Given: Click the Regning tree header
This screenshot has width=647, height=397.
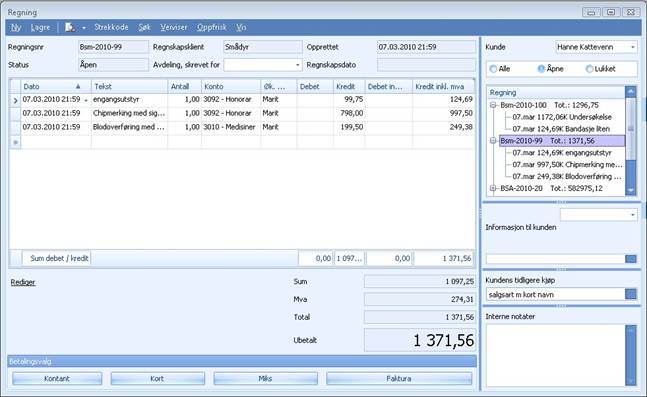Looking at the screenshot, I should [556, 92].
